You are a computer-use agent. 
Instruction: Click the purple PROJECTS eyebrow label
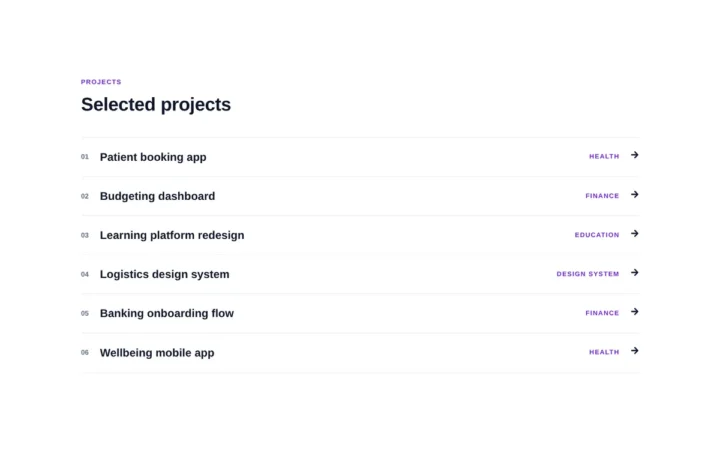[x=101, y=82]
